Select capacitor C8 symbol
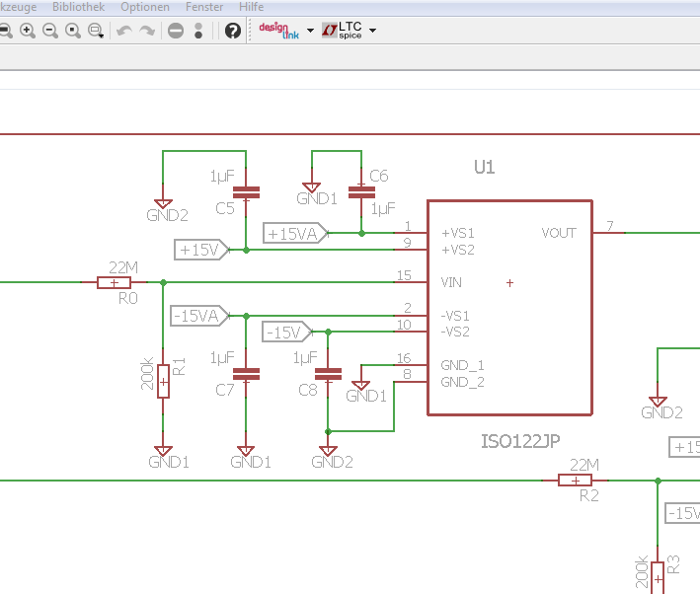The height and width of the screenshot is (594, 700). tap(327, 374)
